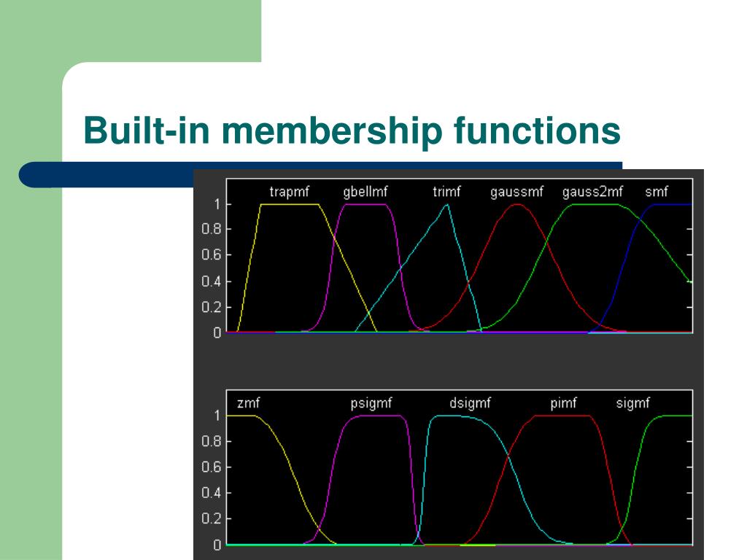This screenshot has width=747, height=560.
Task: Click the '0.2' y-axis value on the bottom plot
Action: (x=212, y=518)
